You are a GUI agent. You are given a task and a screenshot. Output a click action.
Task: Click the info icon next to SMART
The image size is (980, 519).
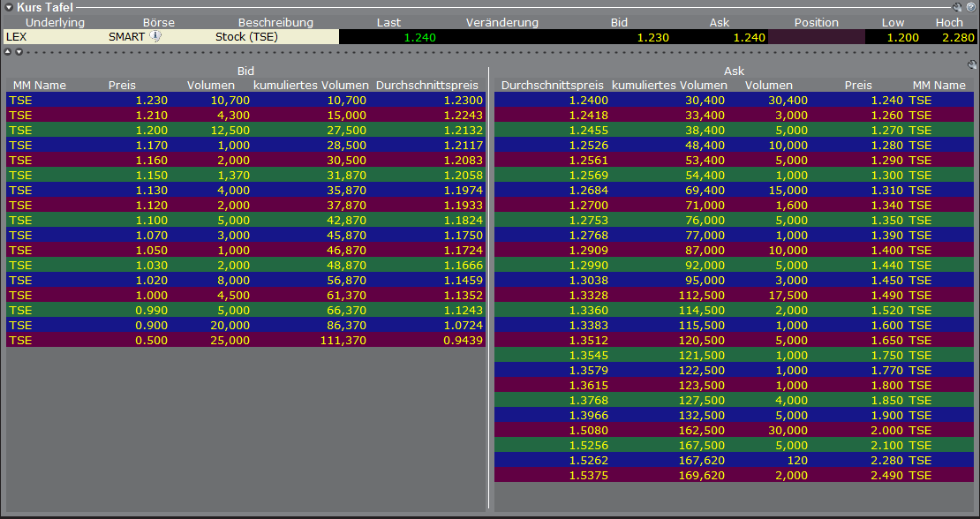tap(155, 36)
